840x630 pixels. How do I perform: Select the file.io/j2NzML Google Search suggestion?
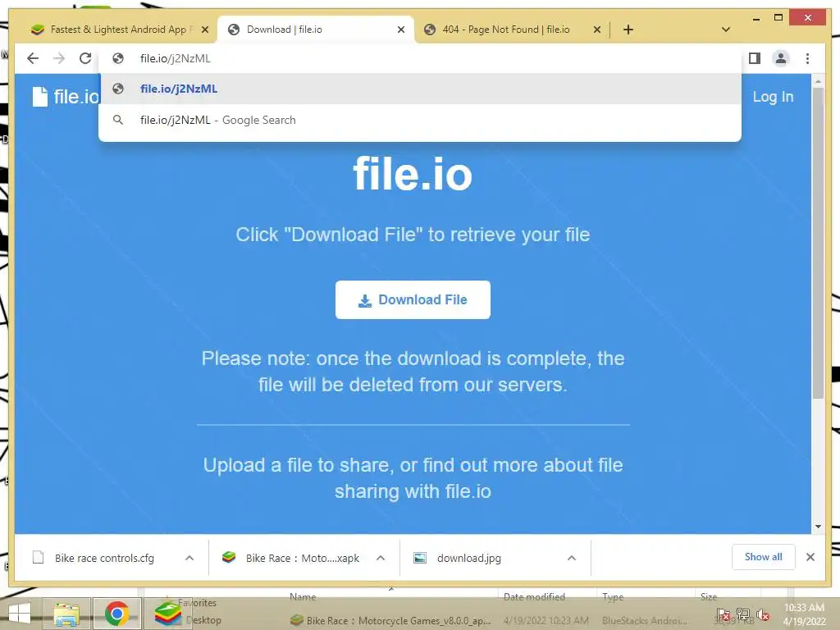coord(420,120)
